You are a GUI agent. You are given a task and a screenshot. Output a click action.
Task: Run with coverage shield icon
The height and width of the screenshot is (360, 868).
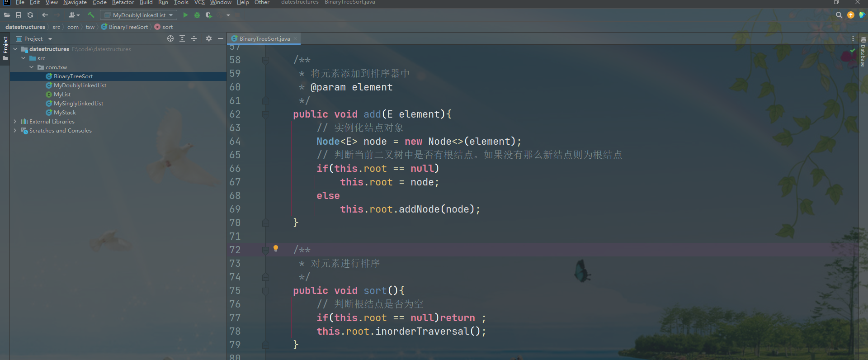[x=208, y=15]
